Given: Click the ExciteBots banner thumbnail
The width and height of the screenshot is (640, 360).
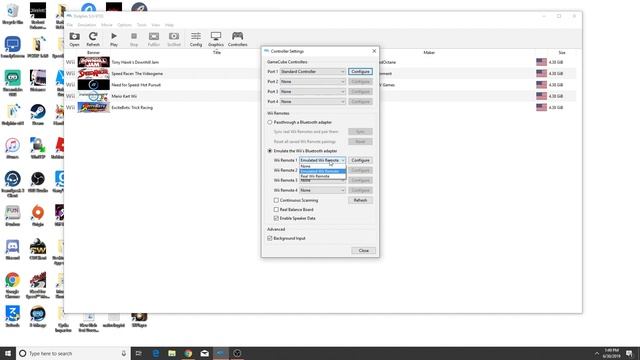Looking at the screenshot, I should click(93, 107).
